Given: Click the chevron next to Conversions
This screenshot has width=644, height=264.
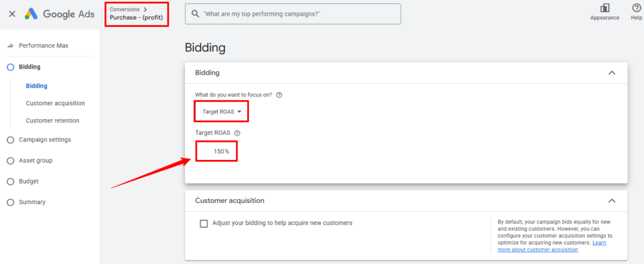Looking at the screenshot, I should 145,9.
